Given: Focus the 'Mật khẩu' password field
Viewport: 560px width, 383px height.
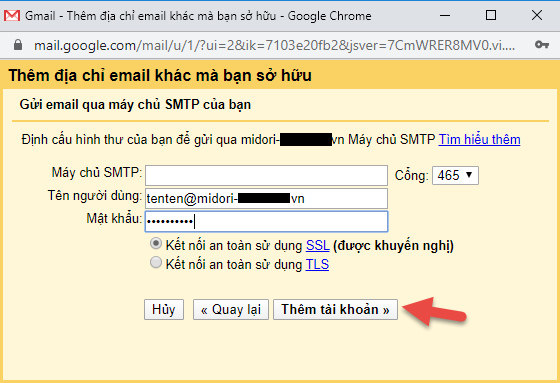Looking at the screenshot, I should coord(266,222).
